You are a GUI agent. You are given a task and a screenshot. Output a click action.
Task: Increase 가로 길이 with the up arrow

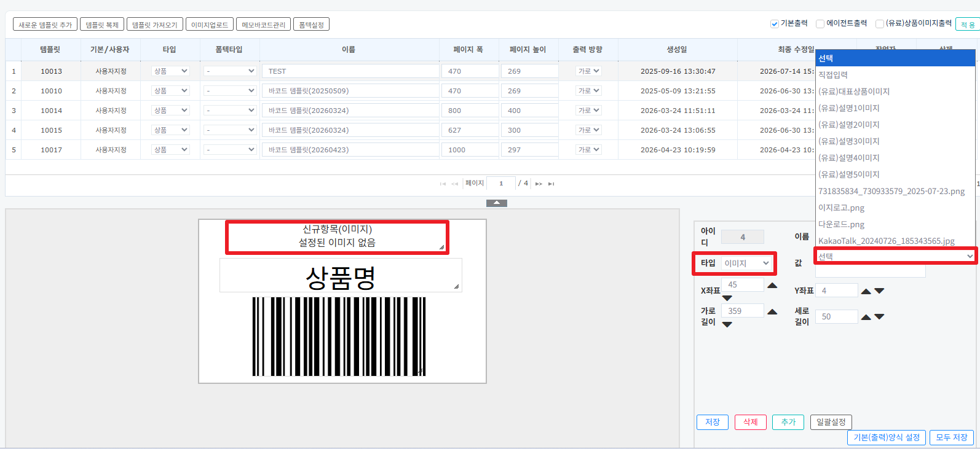click(773, 312)
